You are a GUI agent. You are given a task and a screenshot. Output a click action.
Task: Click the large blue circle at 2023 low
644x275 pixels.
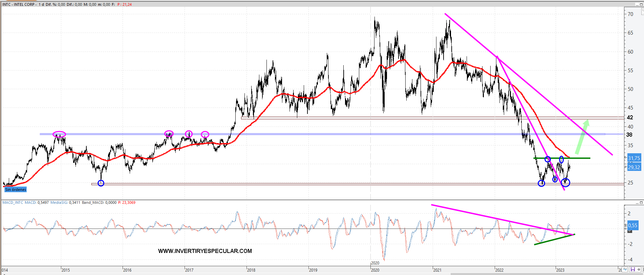click(565, 183)
